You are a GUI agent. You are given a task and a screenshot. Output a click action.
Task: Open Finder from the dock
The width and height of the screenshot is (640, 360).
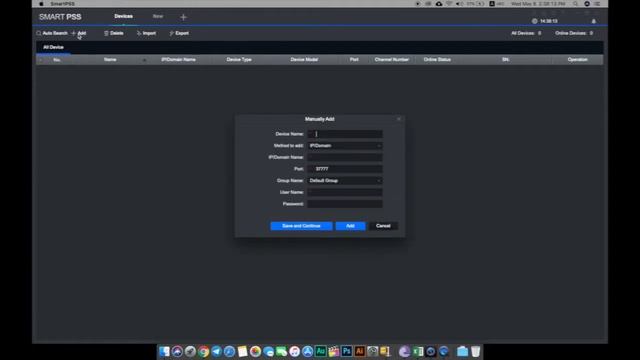164,351
